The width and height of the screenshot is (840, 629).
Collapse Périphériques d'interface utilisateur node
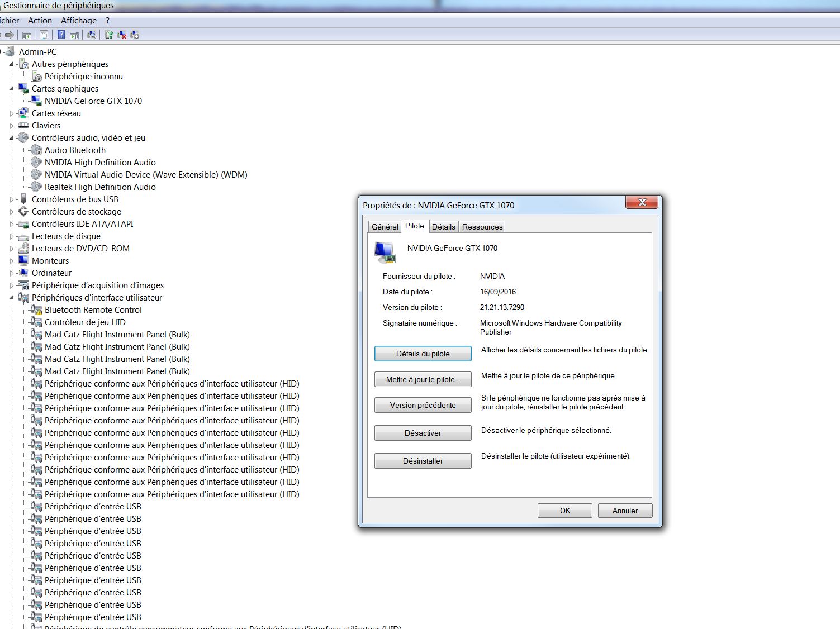12,298
